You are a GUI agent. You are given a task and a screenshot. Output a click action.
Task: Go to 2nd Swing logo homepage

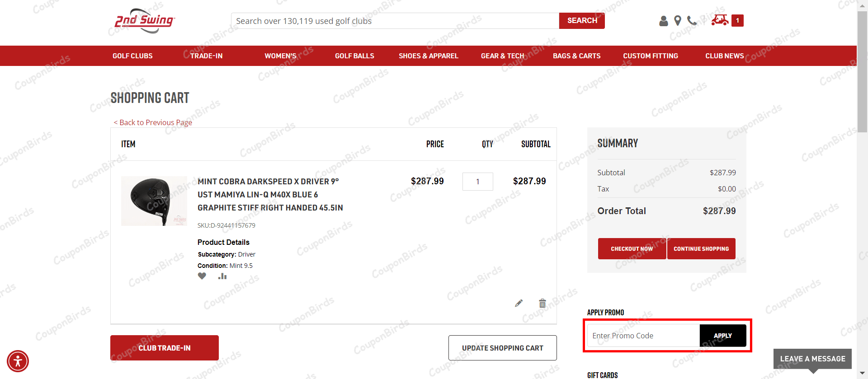[145, 21]
